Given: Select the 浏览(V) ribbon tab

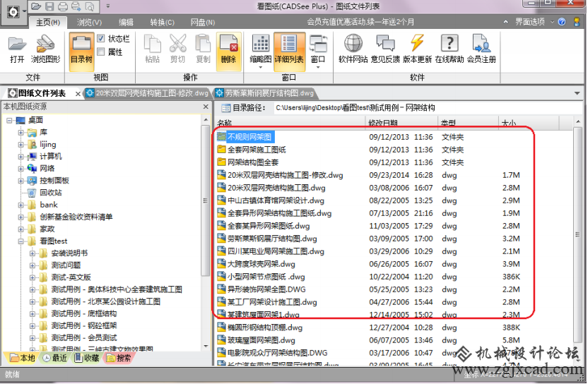Looking at the screenshot, I should click(x=89, y=23).
